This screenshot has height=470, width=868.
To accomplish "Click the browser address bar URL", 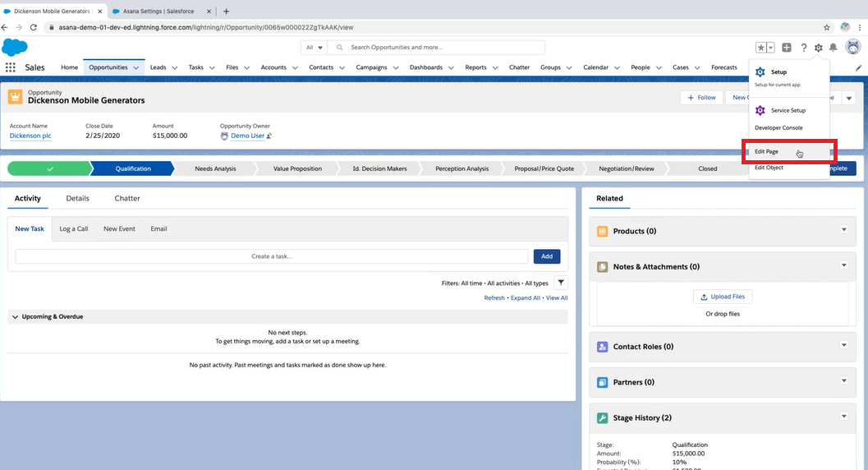I will coord(206,27).
